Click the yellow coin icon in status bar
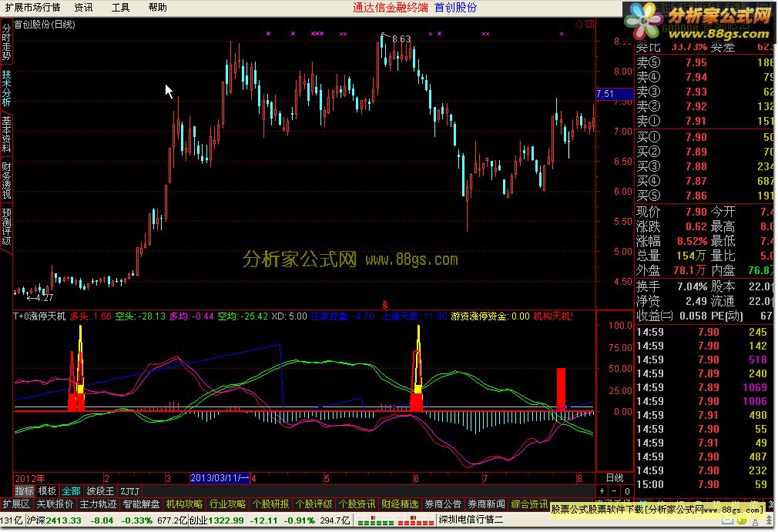This screenshot has height=532, width=778. click(742, 520)
